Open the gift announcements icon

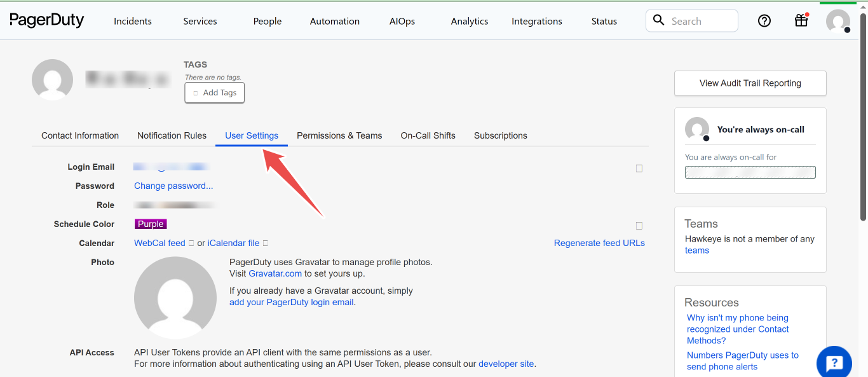[801, 20]
